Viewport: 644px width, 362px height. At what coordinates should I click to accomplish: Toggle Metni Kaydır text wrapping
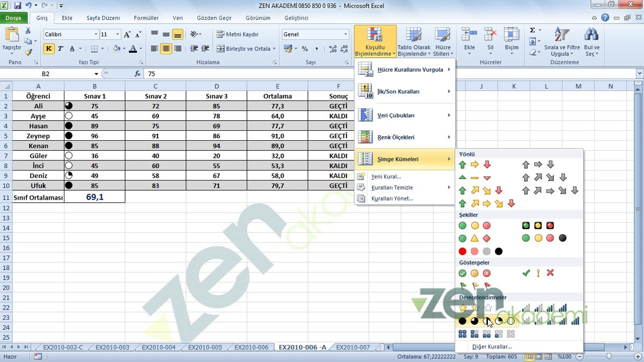(x=237, y=34)
